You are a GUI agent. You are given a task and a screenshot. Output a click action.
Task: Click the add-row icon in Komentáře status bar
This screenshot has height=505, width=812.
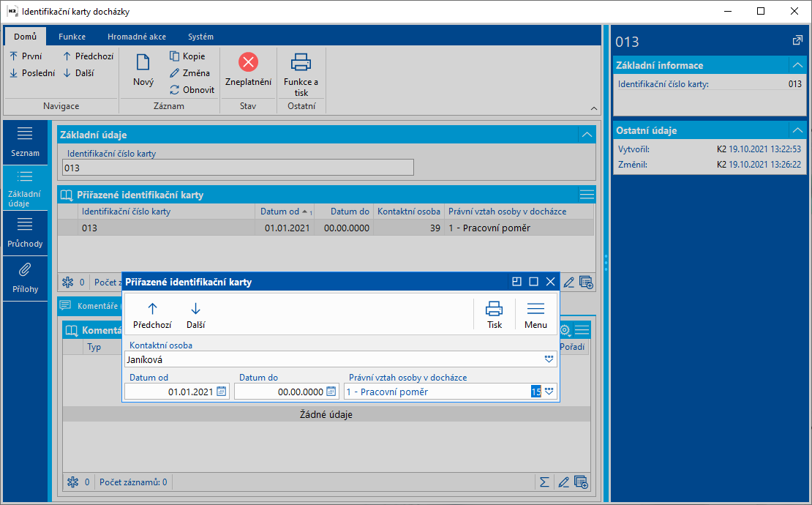pos(581,482)
